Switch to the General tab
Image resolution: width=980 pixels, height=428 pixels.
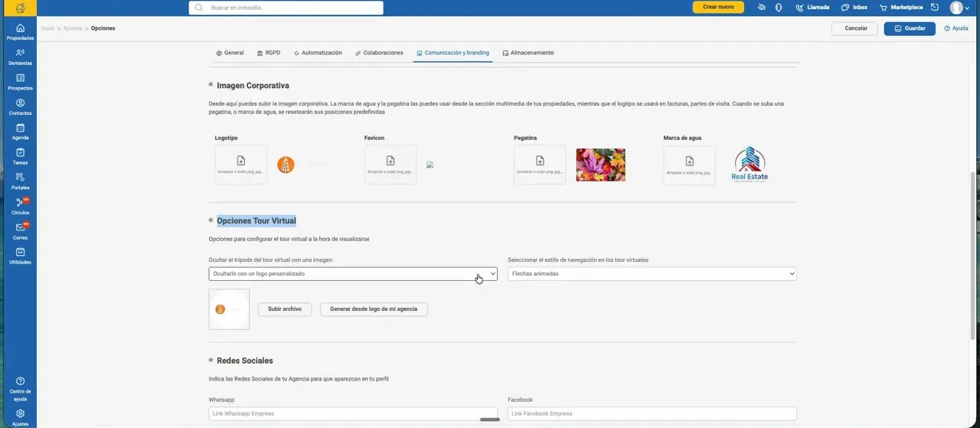pyautogui.click(x=230, y=53)
